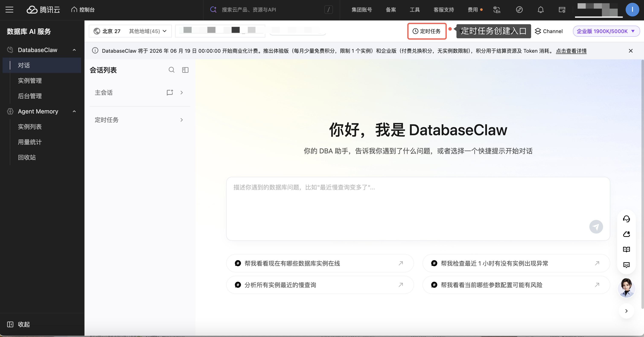Click the slash shortcut icon in search
Screen dimensions: 644x337
[328, 10]
